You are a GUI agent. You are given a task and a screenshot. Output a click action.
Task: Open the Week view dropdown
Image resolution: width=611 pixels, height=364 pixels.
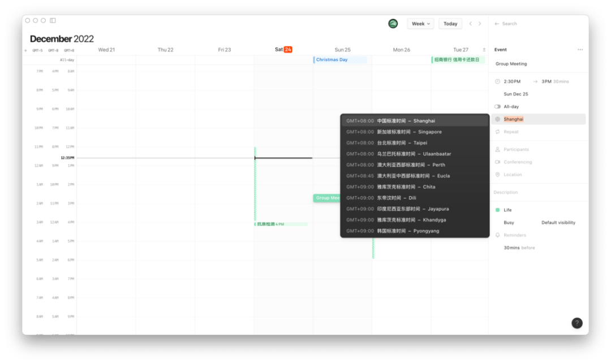(420, 23)
